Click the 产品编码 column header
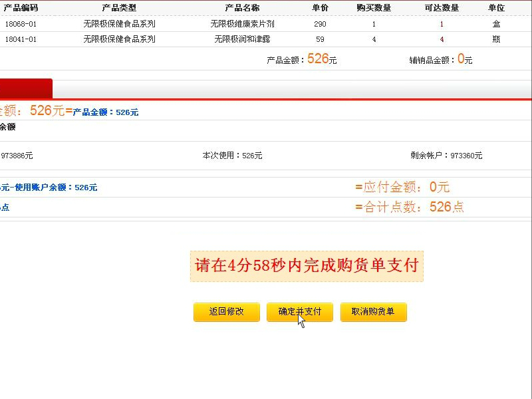532x399 pixels. click(21, 7)
